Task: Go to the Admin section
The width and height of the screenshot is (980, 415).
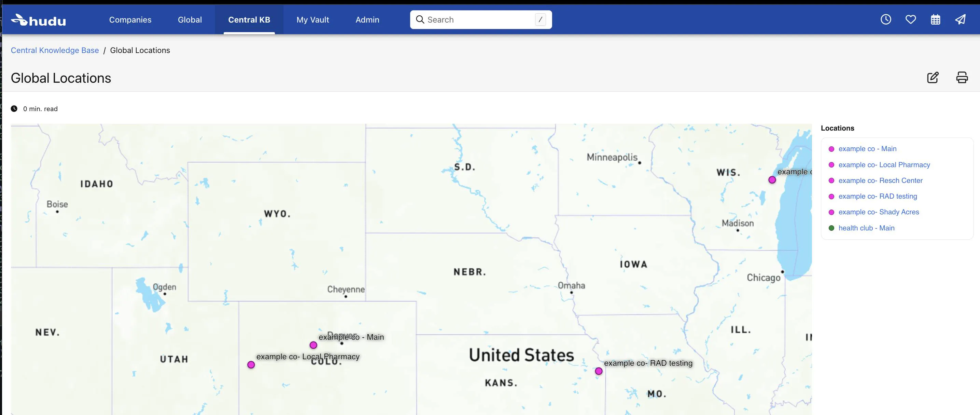Action: click(x=367, y=20)
